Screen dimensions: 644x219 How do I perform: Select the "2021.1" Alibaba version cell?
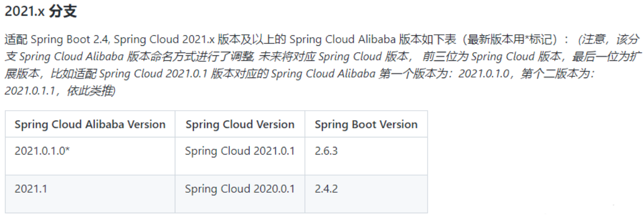pos(31,189)
